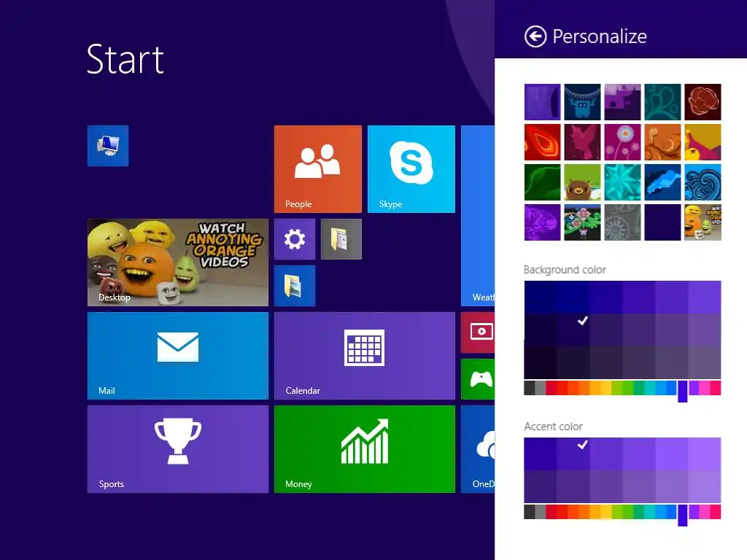Open the Weather tile
This screenshot has height=560, width=747.
(478, 216)
